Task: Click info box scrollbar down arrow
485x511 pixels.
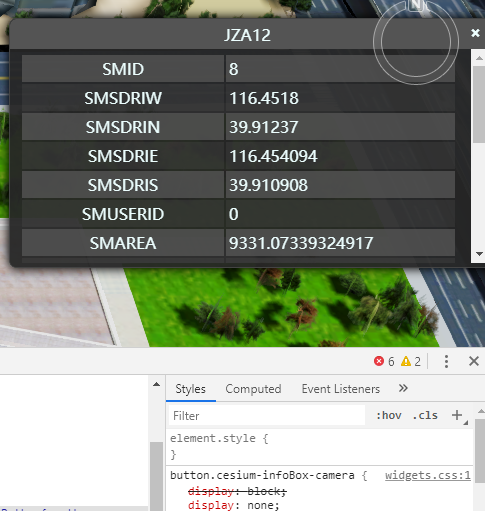Action: click(479, 254)
